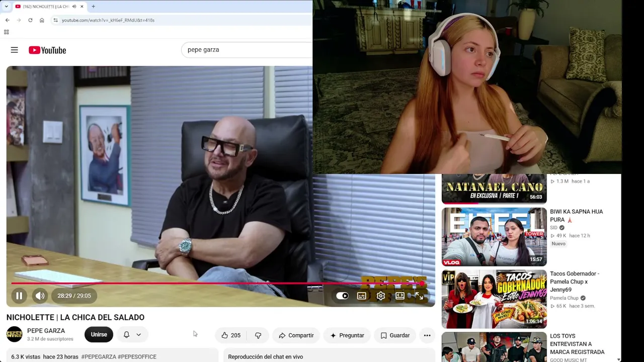
Task: Close the NICHOLETTE YouTube tab
Action: pyautogui.click(x=82, y=7)
